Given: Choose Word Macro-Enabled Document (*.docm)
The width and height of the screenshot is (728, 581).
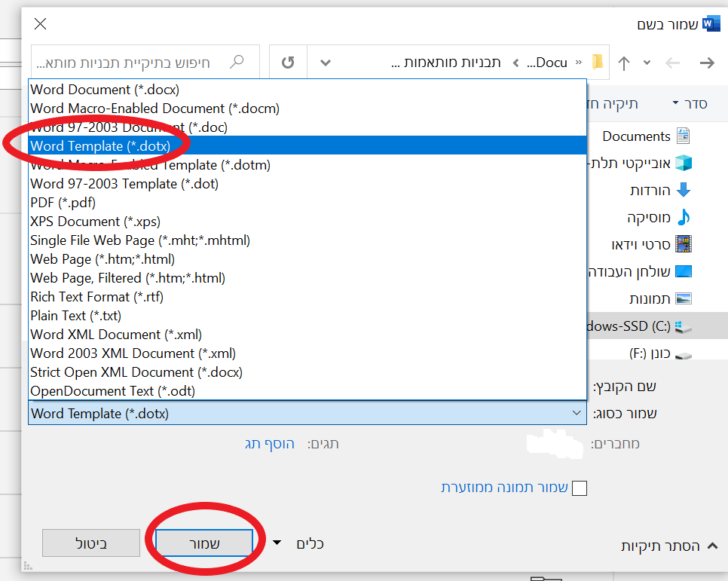Looking at the screenshot, I should (307, 109).
